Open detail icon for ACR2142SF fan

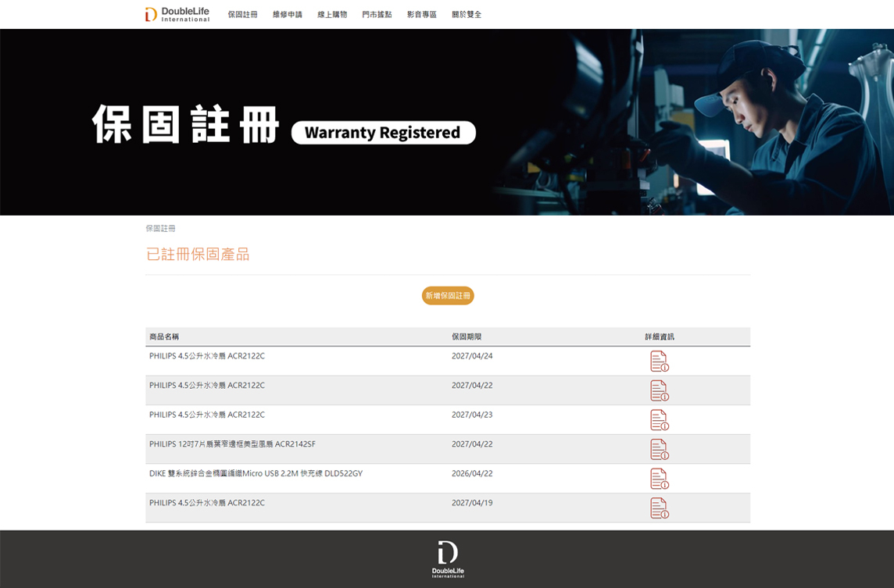[659, 449]
